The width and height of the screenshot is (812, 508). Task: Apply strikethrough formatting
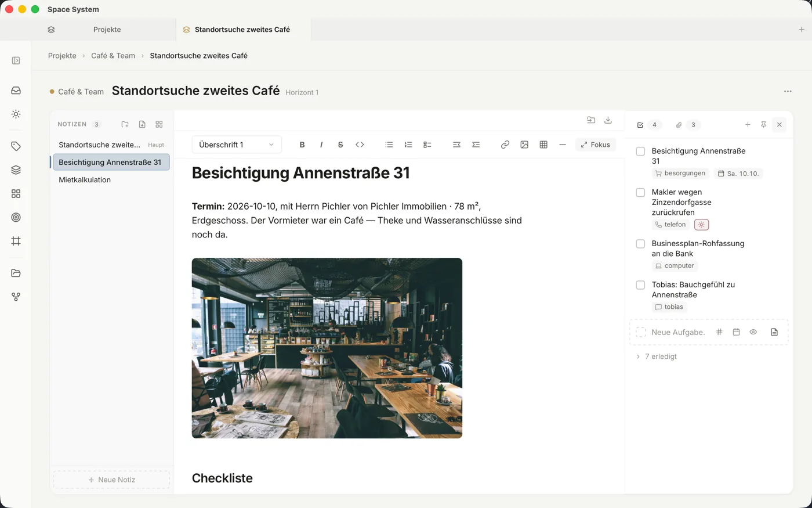pos(340,145)
